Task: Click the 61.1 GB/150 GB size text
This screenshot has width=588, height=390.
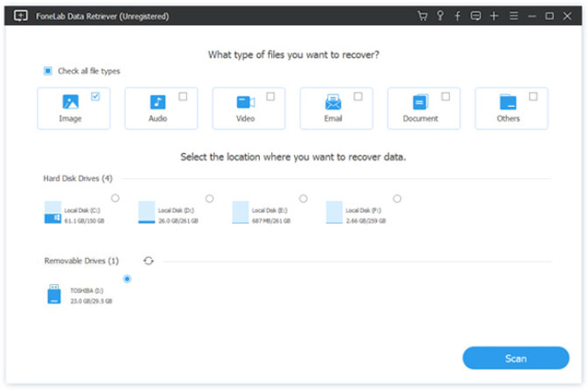Action: click(84, 221)
